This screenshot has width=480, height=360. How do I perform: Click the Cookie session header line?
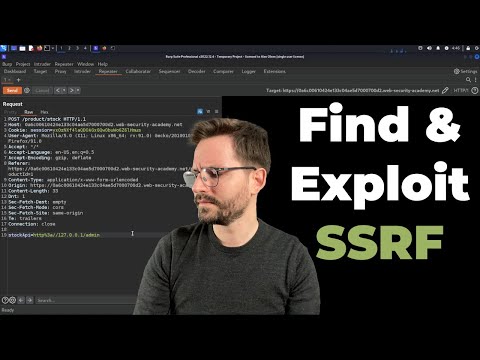[74, 130]
